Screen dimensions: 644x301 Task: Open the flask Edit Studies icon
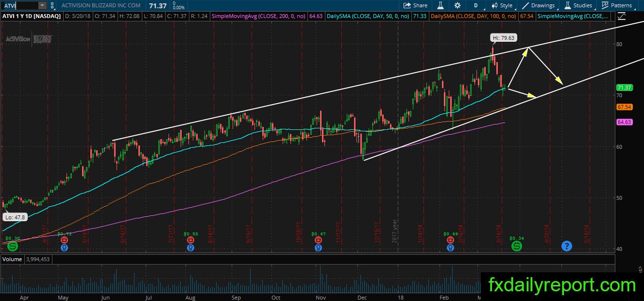(441, 5)
